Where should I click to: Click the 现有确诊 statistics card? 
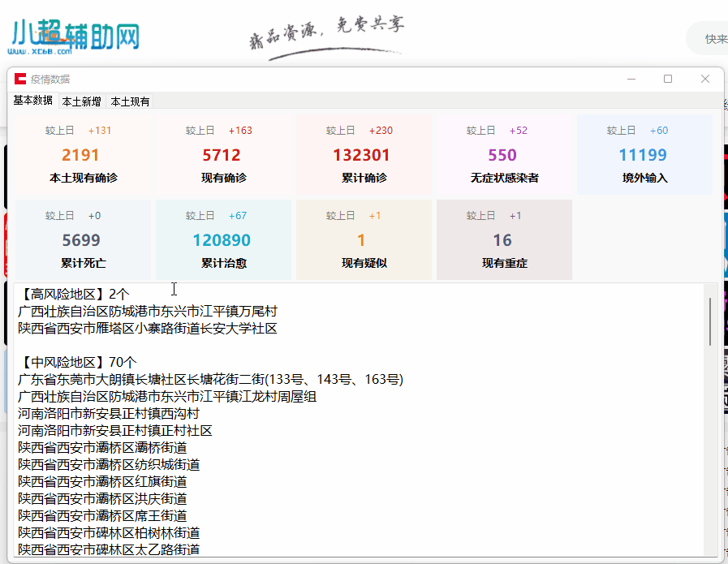pos(222,154)
